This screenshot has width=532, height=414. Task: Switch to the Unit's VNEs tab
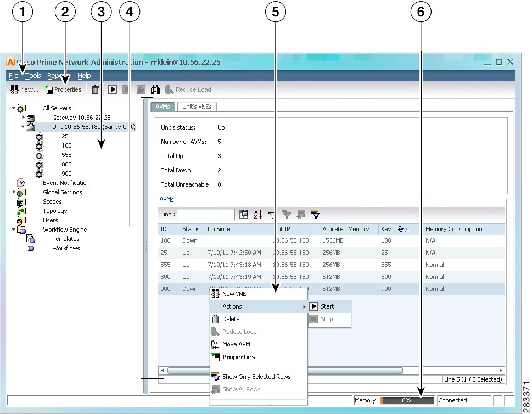click(x=197, y=107)
